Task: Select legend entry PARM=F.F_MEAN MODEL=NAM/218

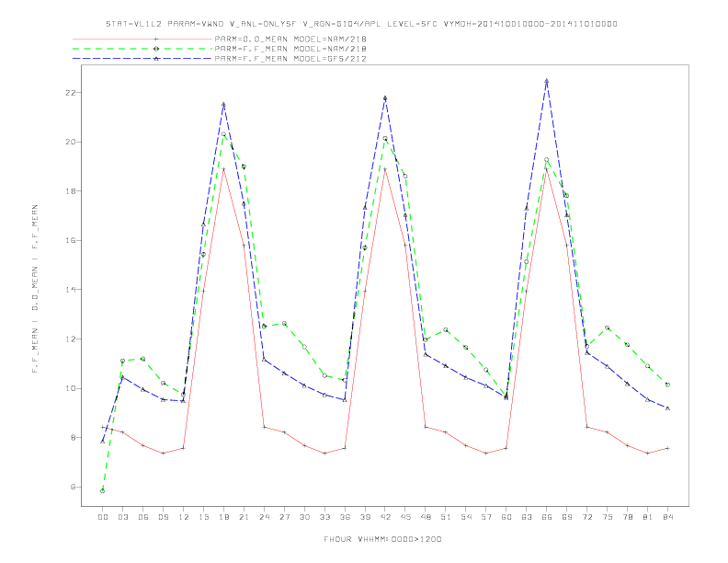Action: click(290, 49)
